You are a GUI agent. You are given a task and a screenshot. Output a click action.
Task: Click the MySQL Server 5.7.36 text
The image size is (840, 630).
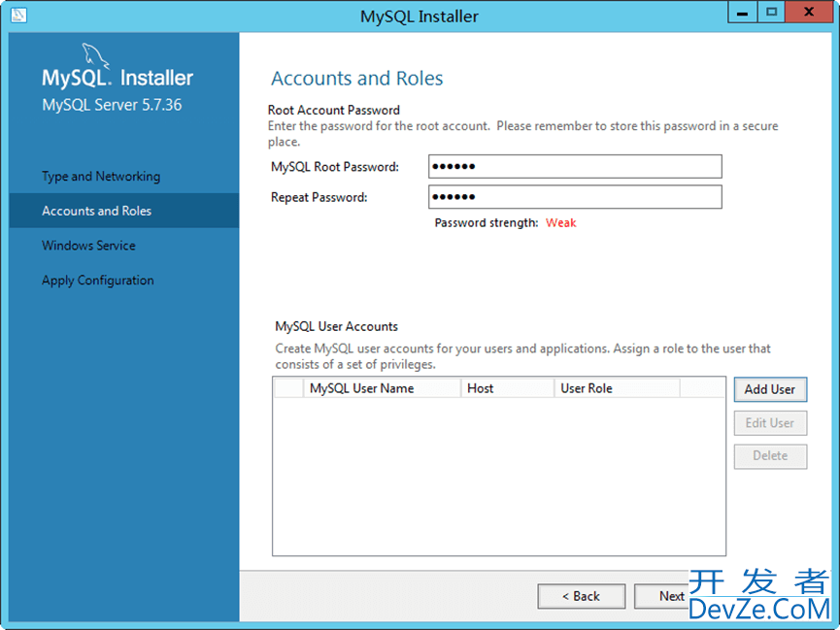(x=112, y=105)
